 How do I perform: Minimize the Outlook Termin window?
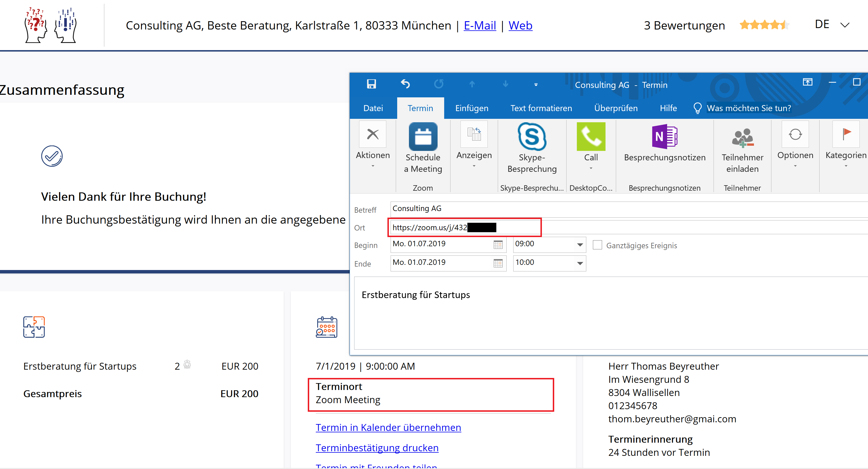(832, 82)
